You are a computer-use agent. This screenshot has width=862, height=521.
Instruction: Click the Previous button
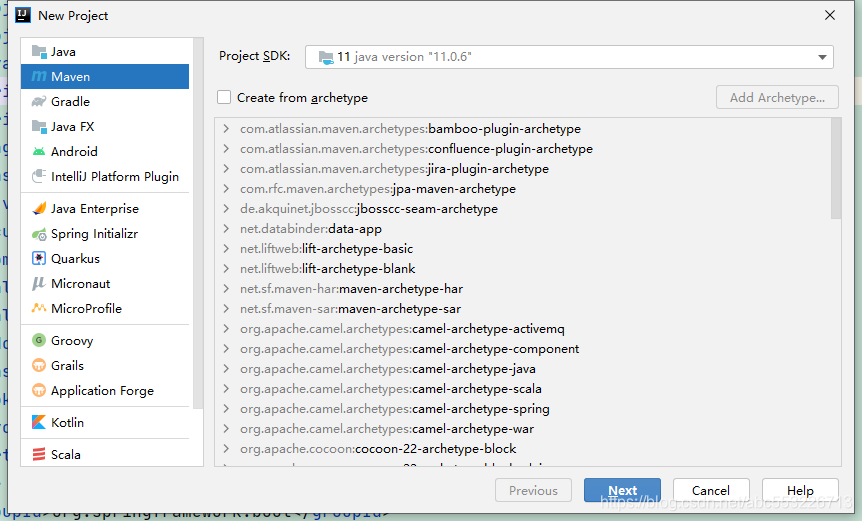(533, 490)
